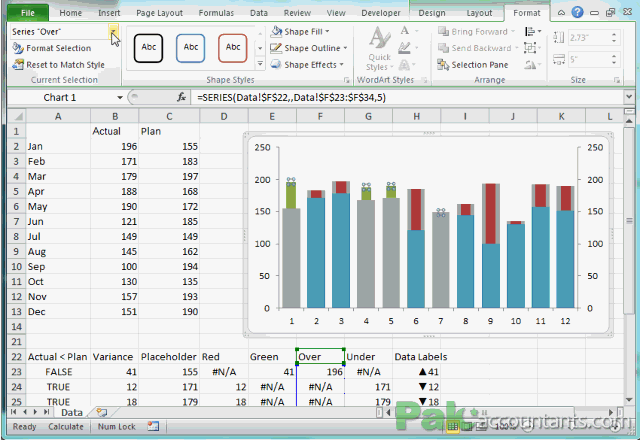This screenshot has width=640, height=440.
Task: Switch to the Insert ribbon tab
Action: 109,13
